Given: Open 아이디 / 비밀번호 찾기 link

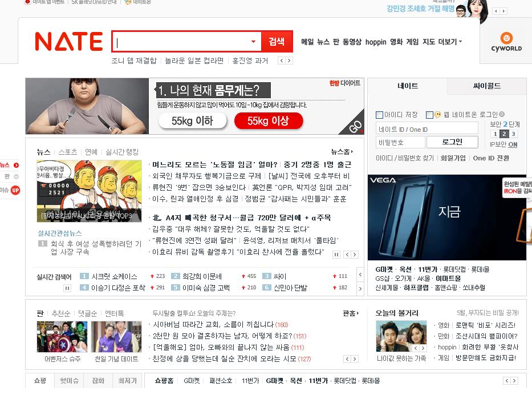Looking at the screenshot, I should [x=405, y=158].
